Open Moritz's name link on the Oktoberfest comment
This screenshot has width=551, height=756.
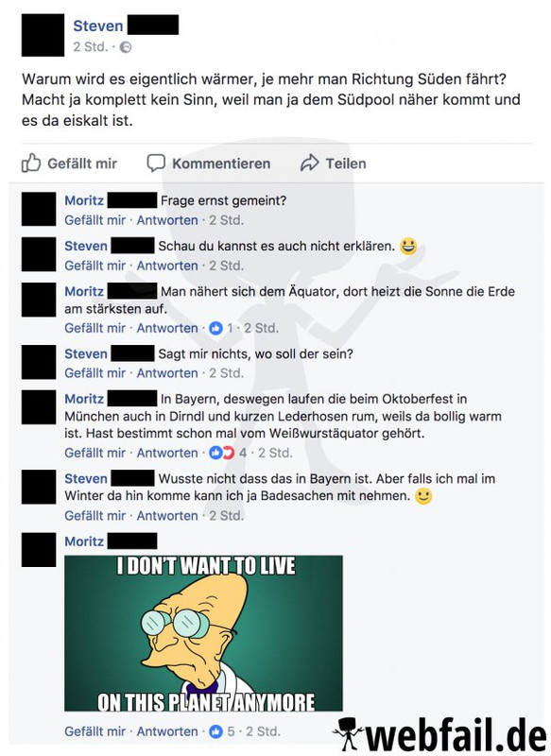coord(84,399)
